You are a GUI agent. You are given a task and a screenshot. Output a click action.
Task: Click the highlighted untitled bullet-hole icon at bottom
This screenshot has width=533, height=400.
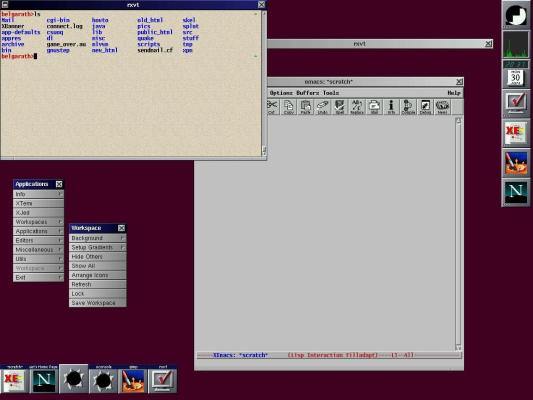73,379
